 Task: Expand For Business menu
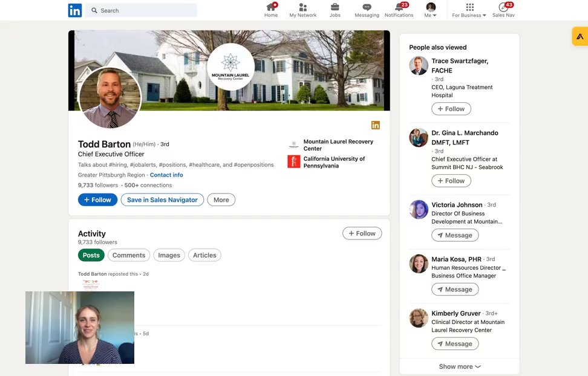[469, 10]
